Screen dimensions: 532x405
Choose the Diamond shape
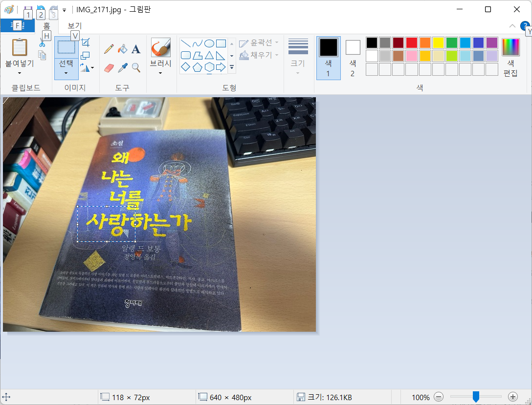pos(186,67)
